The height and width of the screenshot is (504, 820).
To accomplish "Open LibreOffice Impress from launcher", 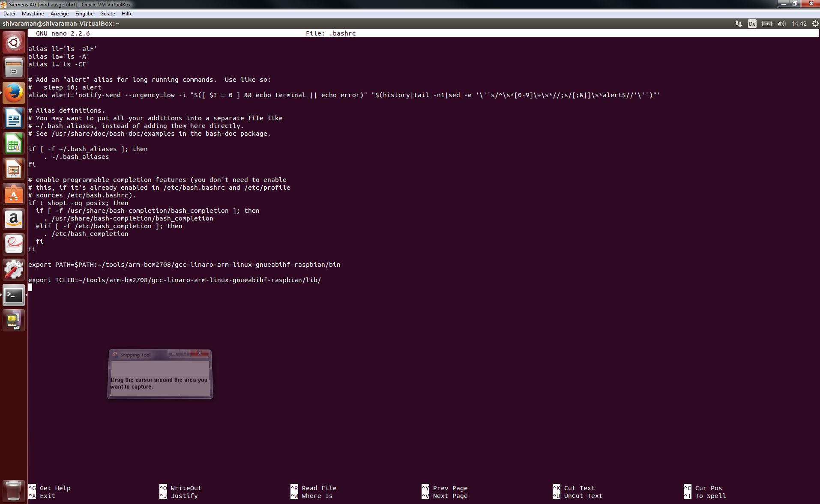I will pyautogui.click(x=14, y=169).
